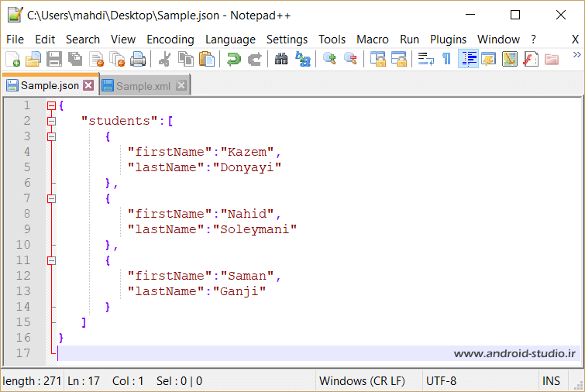585x392 pixels.
Task: Collapse the fold marker on line 11
Action: coord(51,260)
